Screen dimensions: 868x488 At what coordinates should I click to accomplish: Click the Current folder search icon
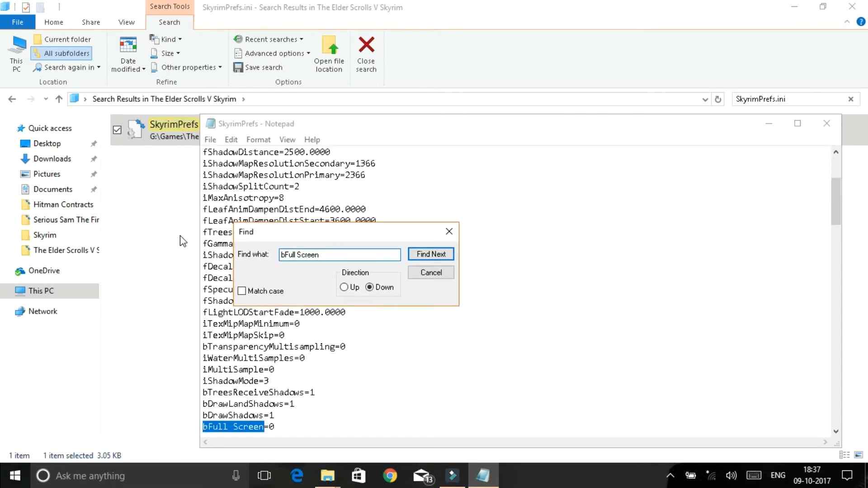pos(38,39)
